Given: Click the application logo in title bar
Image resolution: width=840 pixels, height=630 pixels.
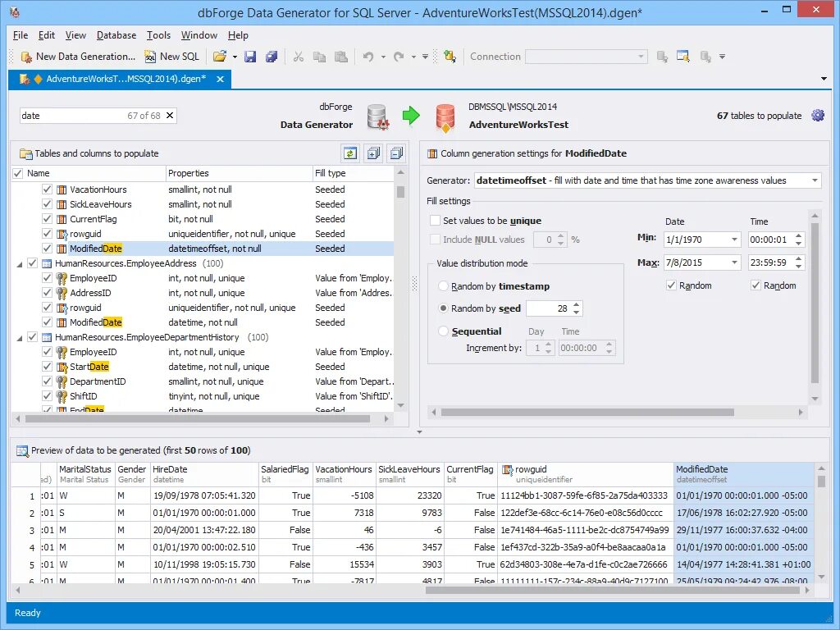Looking at the screenshot, I should pyautogui.click(x=15, y=11).
